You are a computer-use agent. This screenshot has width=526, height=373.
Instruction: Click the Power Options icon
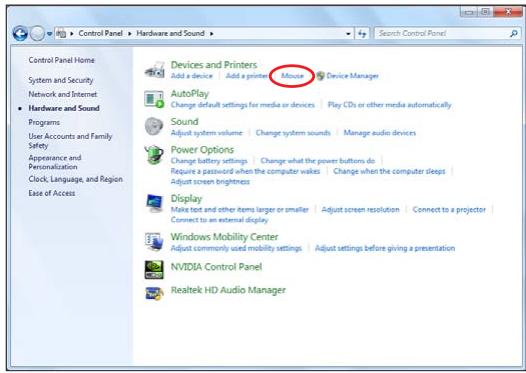154,155
